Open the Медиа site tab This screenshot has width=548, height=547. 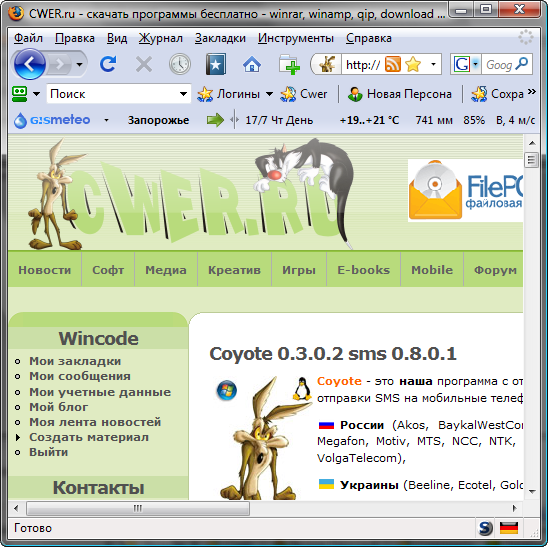(x=166, y=270)
